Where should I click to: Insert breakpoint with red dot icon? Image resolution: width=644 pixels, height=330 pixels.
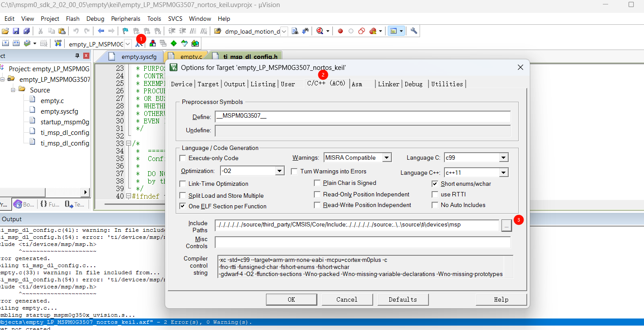click(340, 31)
